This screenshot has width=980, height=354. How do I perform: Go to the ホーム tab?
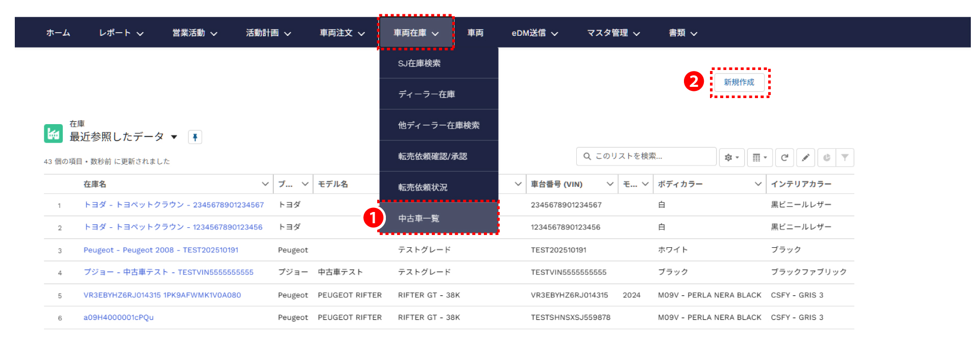click(x=58, y=33)
